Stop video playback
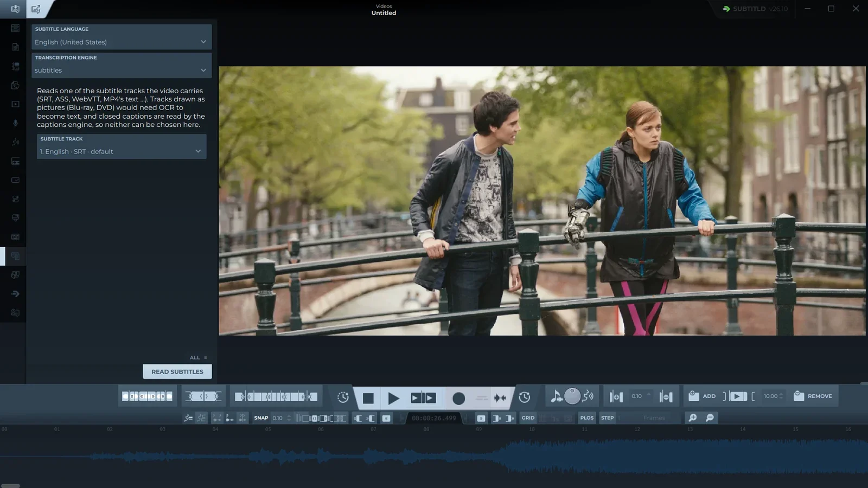The height and width of the screenshot is (488, 868). pos(368,399)
